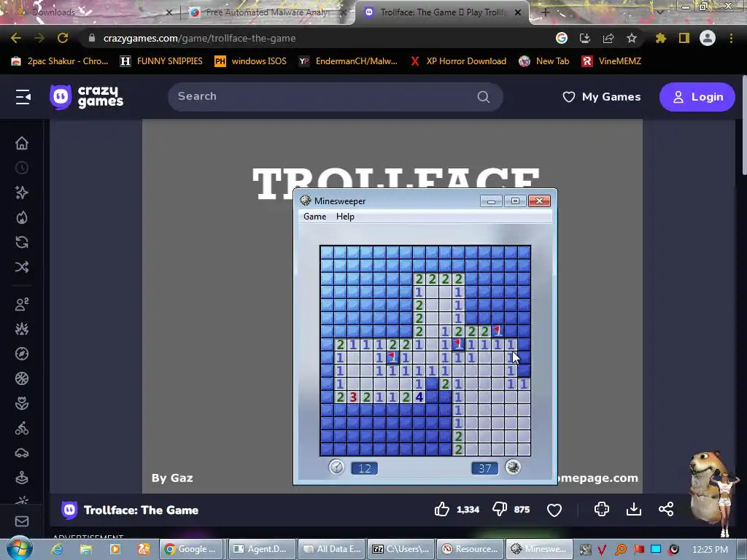The height and width of the screenshot is (560, 747).
Task: Open Popular games flame icon
Action: click(x=22, y=217)
